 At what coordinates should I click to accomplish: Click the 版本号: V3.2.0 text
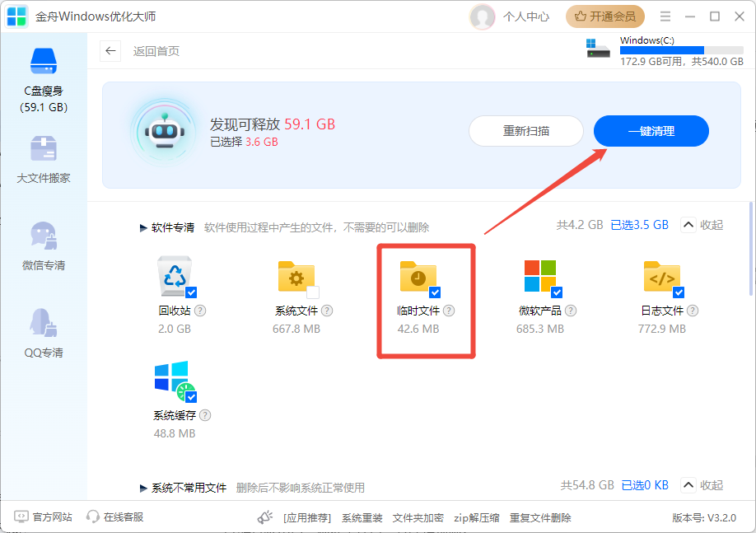tap(704, 518)
